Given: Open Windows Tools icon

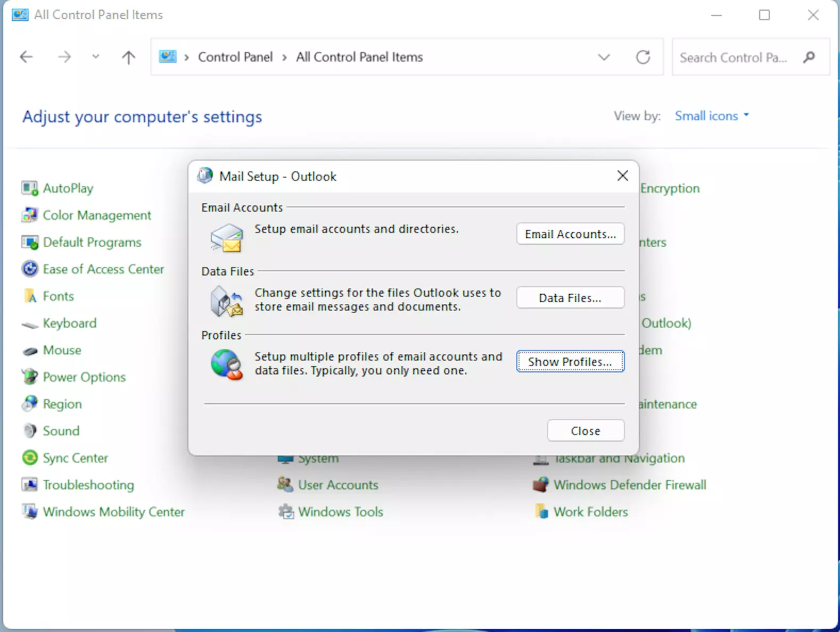Looking at the screenshot, I should point(286,512).
